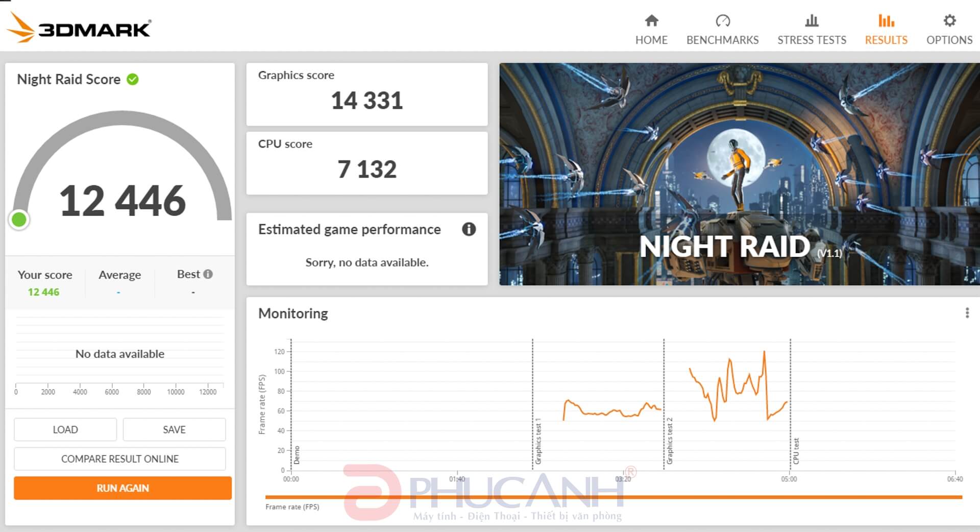This screenshot has width=980, height=532.
Task: Open the Options tab
Action: point(949,30)
